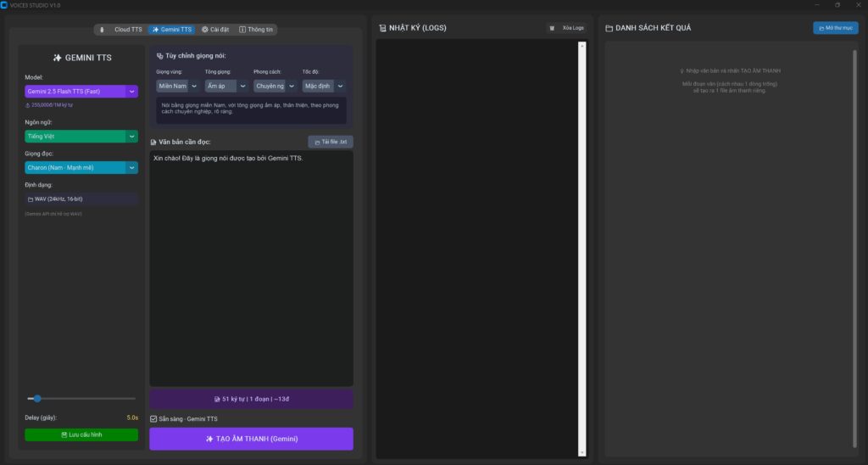Expand the Tốc độ dropdown Mặc định
The height and width of the screenshot is (465, 868).
coord(323,86)
